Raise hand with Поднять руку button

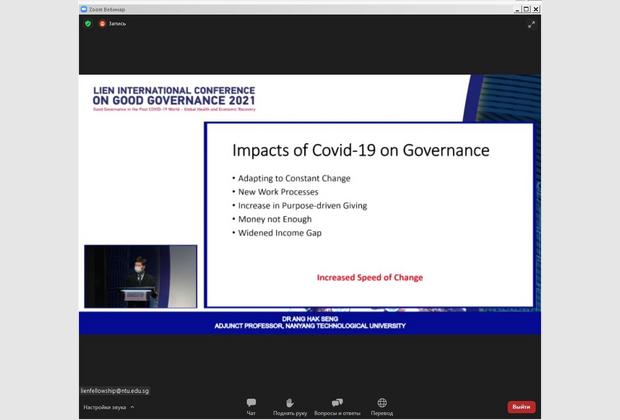tap(290, 406)
